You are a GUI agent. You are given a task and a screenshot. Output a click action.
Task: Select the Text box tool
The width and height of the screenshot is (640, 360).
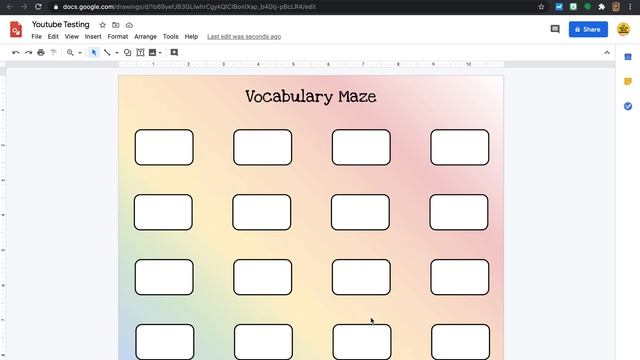(x=140, y=53)
